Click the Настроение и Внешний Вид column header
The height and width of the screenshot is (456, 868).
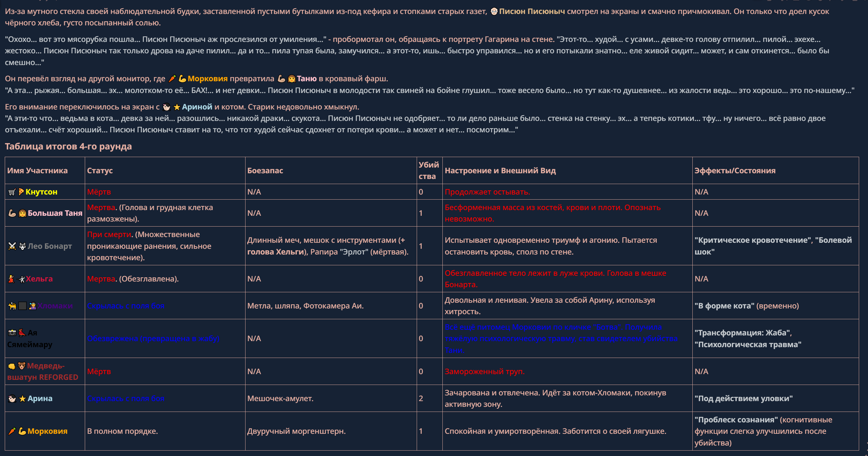click(500, 170)
